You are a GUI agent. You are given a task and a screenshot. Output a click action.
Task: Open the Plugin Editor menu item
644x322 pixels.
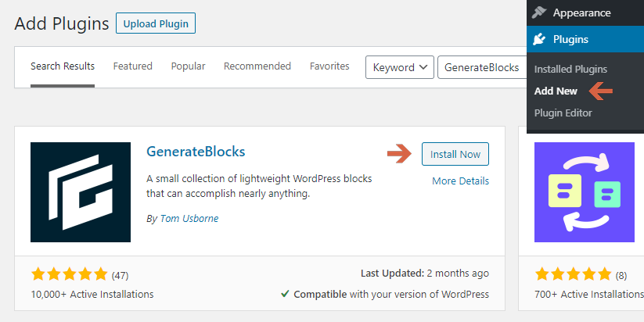pos(563,113)
